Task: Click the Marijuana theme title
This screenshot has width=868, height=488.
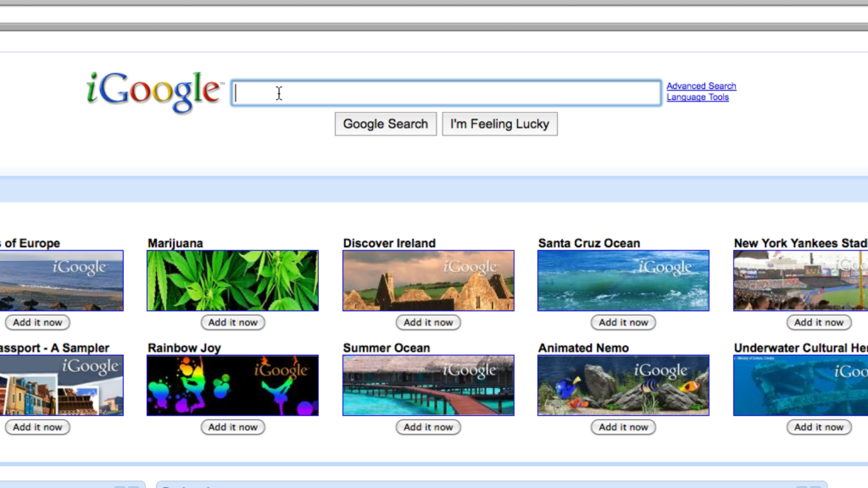Action: [x=175, y=243]
